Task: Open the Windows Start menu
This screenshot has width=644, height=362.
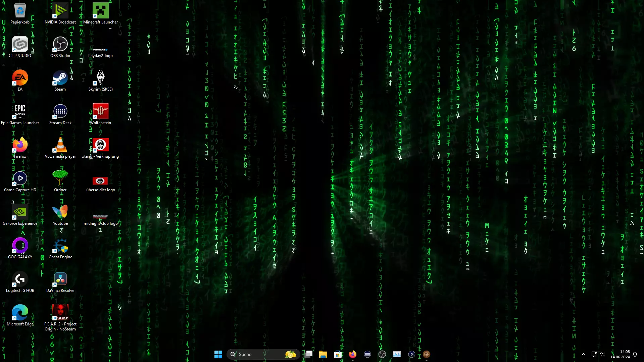Action: coord(218,354)
